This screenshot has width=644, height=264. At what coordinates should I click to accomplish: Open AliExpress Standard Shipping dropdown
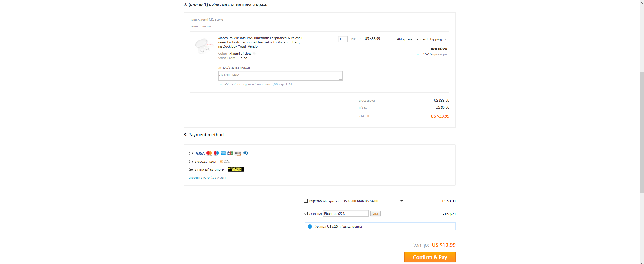[421, 39]
